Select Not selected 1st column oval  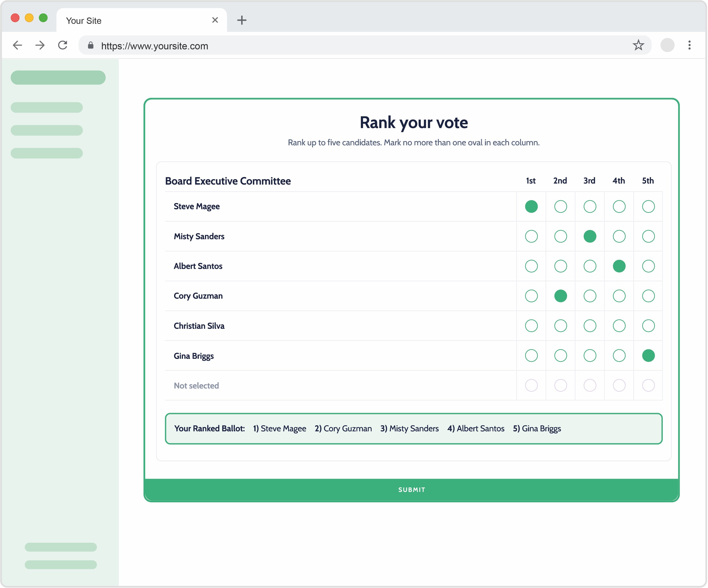531,385
